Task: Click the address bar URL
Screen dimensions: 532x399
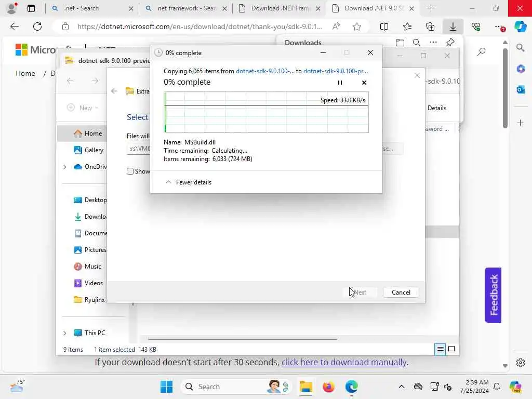Action: point(199,26)
